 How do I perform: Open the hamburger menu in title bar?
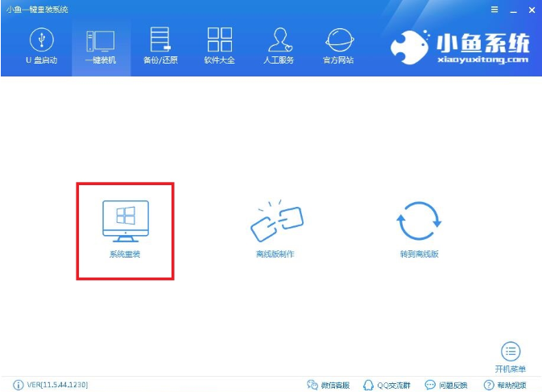[x=494, y=9]
